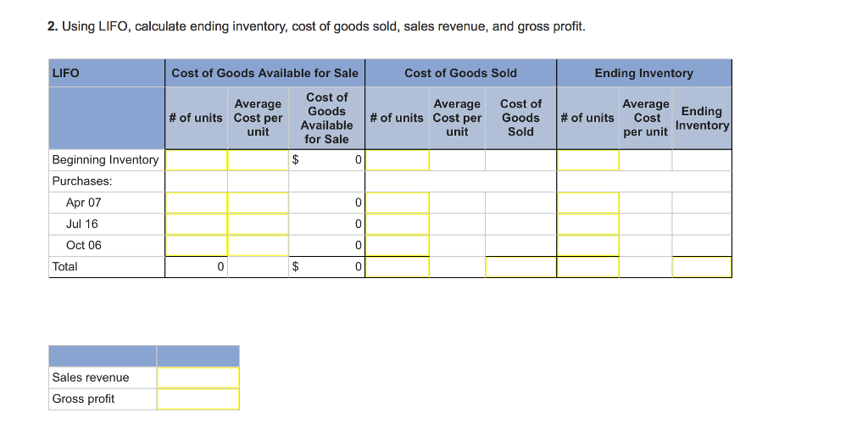Click Total Cost of Goods Sold amount field
868x440 pixels.
tap(521, 267)
